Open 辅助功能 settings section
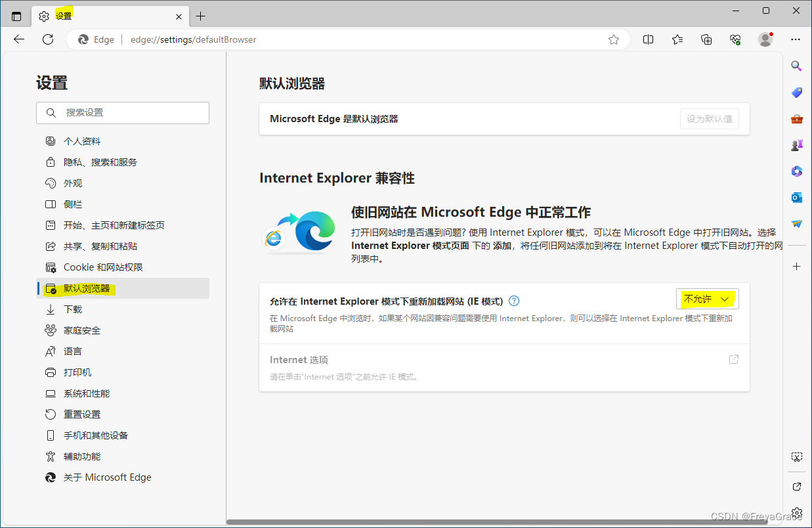Screen dimensions: 812x528 click(x=123, y=456)
